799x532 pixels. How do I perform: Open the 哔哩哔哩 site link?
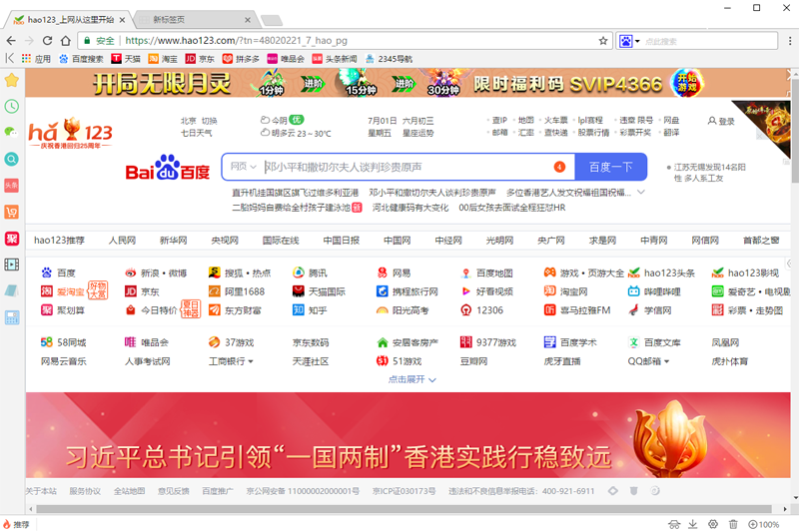pyautogui.click(x=655, y=291)
